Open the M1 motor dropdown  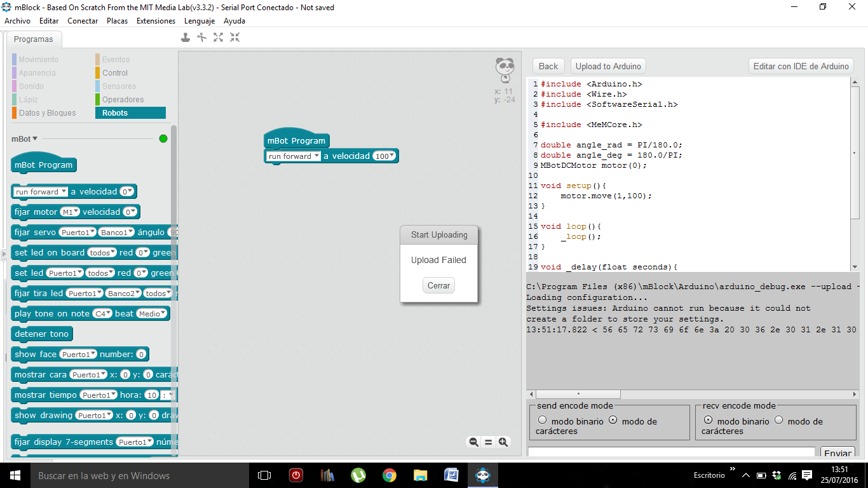click(x=70, y=212)
